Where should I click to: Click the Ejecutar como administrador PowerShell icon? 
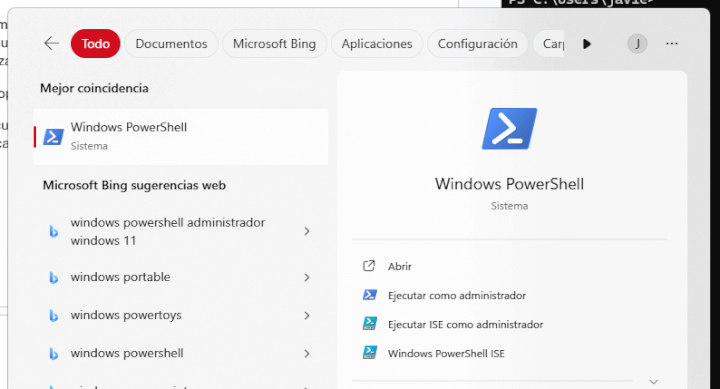[x=370, y=294]
